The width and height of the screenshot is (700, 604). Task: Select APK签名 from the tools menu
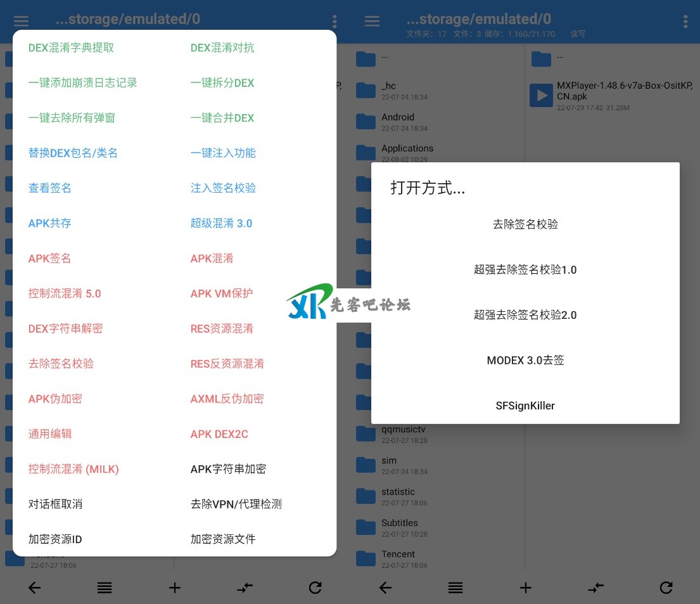point(49,258)
